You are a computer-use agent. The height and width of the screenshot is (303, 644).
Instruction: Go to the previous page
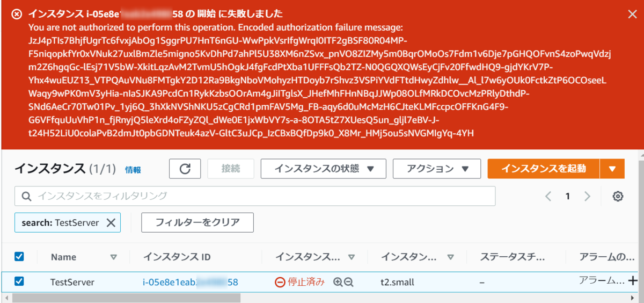pos(548,197)
